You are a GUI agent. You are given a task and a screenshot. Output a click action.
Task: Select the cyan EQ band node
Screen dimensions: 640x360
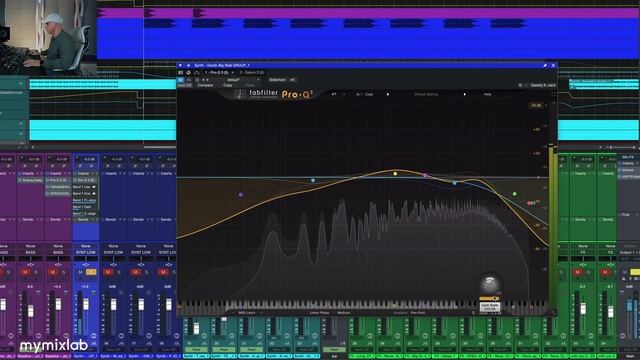pyautogui.click(x=313, y=180)
